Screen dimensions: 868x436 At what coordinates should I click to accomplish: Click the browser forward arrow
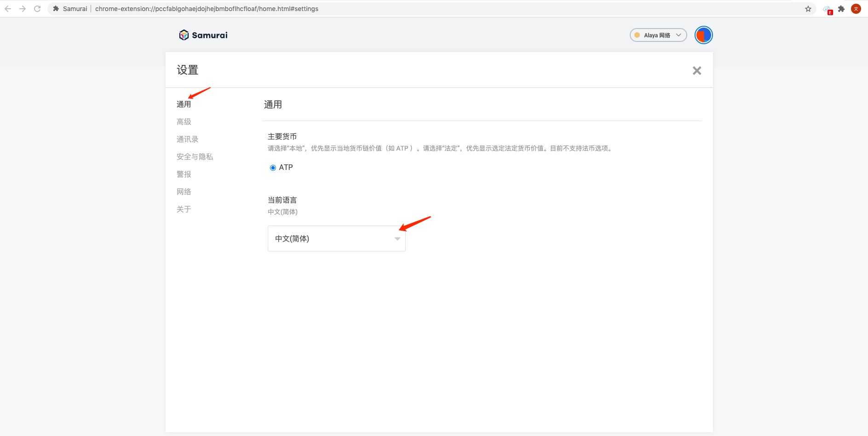pos(23,9)
